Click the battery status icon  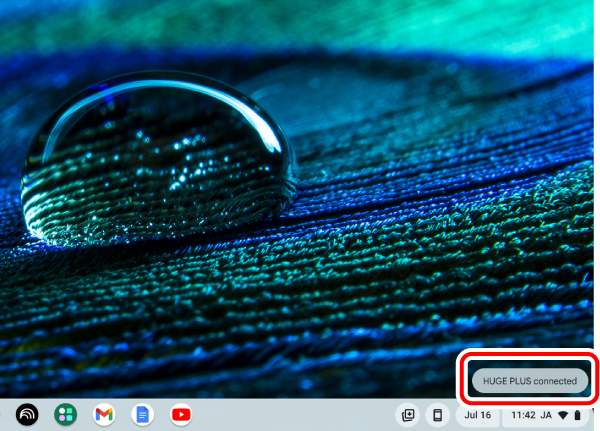[577, 415]
